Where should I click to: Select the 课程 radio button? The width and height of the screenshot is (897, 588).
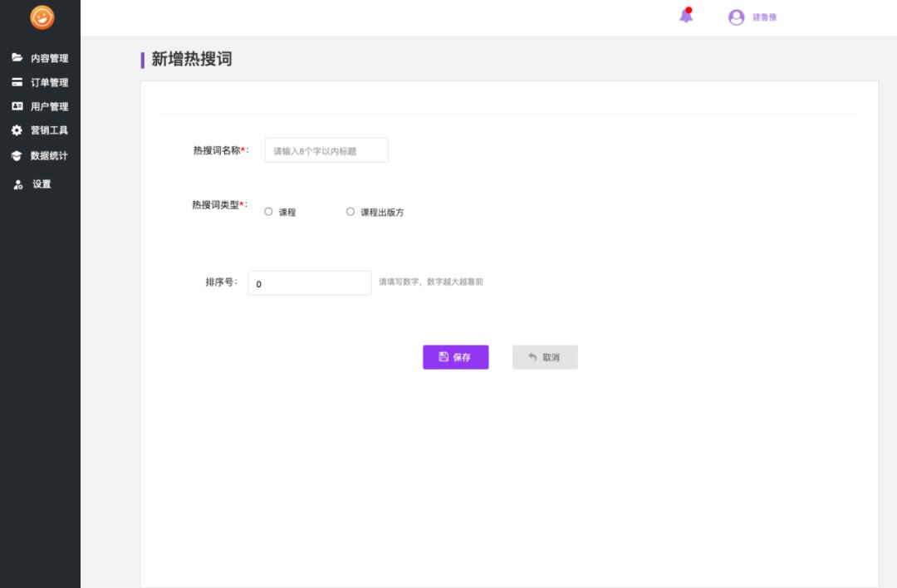pyautogui.click(x=268, y=212)
